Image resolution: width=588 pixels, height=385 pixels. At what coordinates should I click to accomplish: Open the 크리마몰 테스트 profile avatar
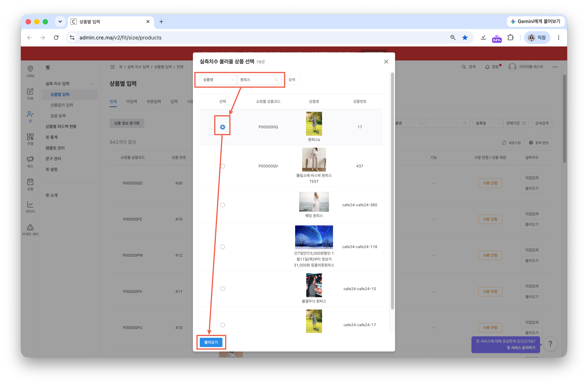point(512,67)
